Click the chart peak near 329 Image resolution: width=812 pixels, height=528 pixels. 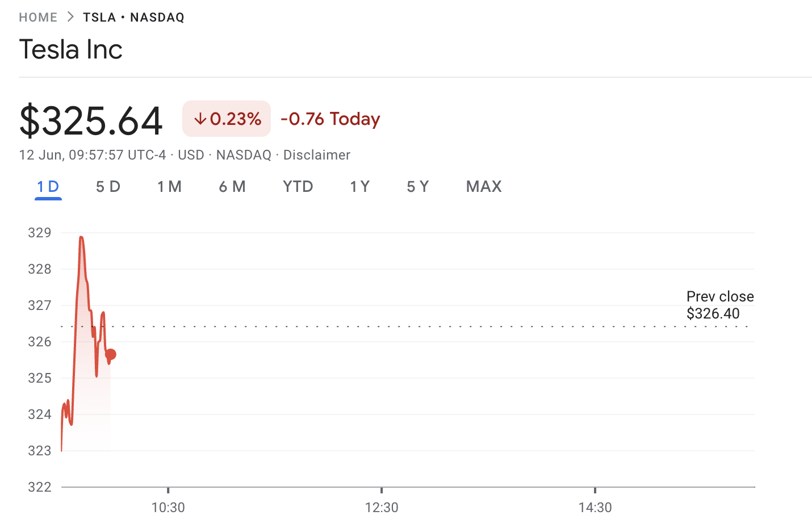81,237
